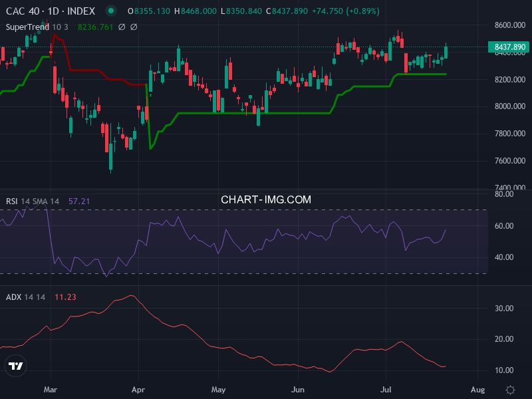Click the SuperTrend parameters 10 3
532x399 pixels.
pos(60,27)
